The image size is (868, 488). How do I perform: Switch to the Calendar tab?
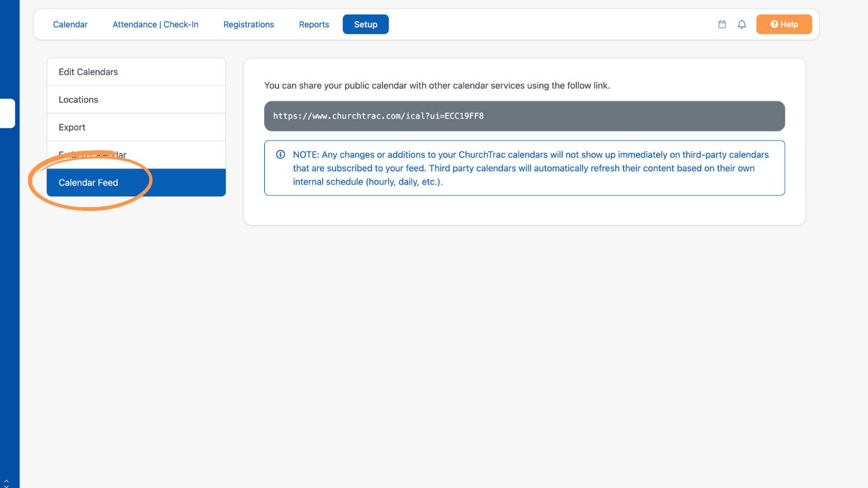coord(70,24)
